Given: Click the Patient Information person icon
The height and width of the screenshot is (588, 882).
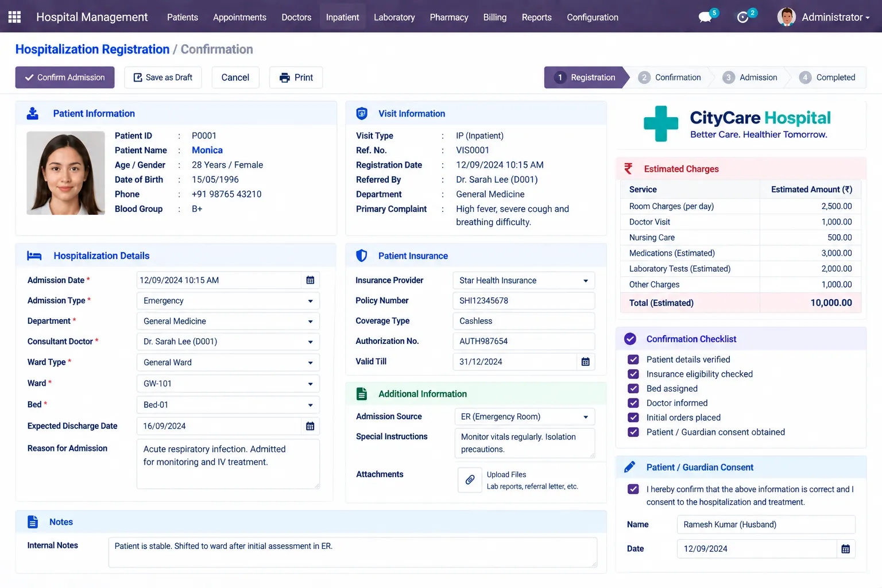Looking at the screenshot, I should (x=33, y=114).
